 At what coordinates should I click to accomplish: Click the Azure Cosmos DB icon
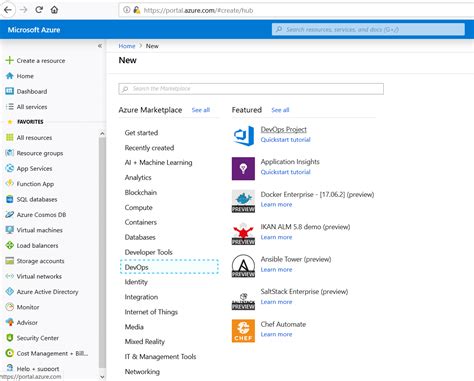coord(10,214)
